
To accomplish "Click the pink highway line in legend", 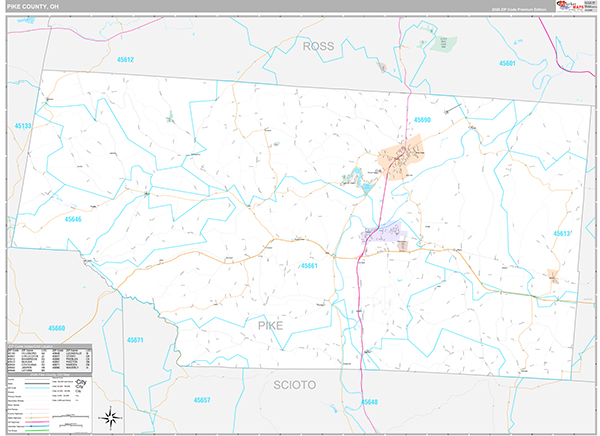I will pyautogui.click(x=37, y=422).
